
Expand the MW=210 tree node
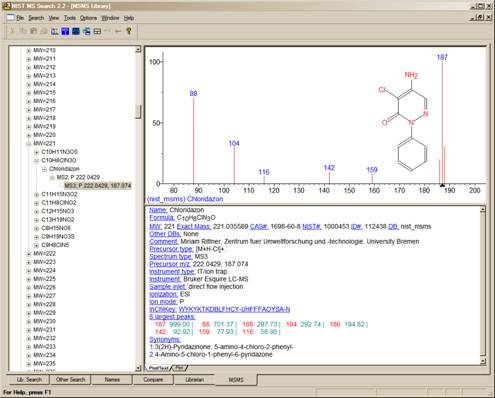pyautogui.click(x=28, y=51)
